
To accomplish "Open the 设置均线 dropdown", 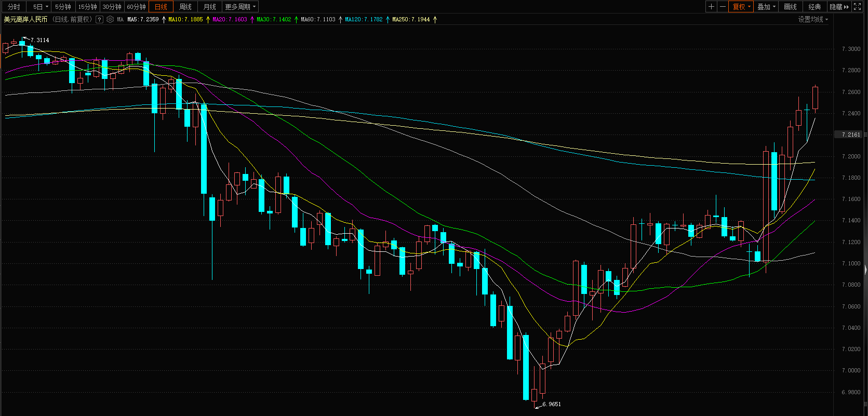I will pos(813,19).
